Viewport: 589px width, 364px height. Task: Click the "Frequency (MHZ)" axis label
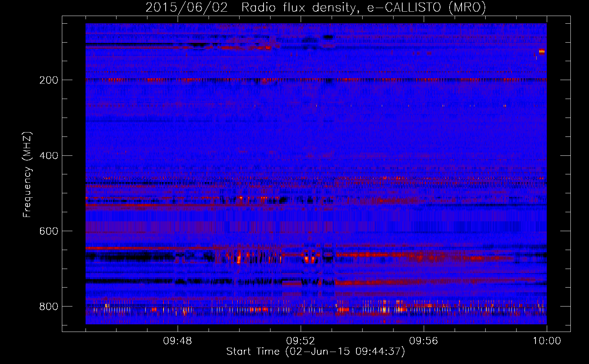click(x=27, y=175)
